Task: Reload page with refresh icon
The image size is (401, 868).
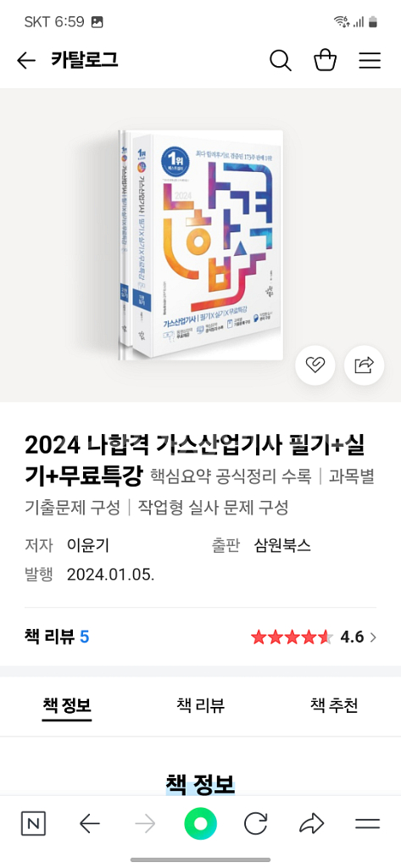Action: click(x=256, y=824)
